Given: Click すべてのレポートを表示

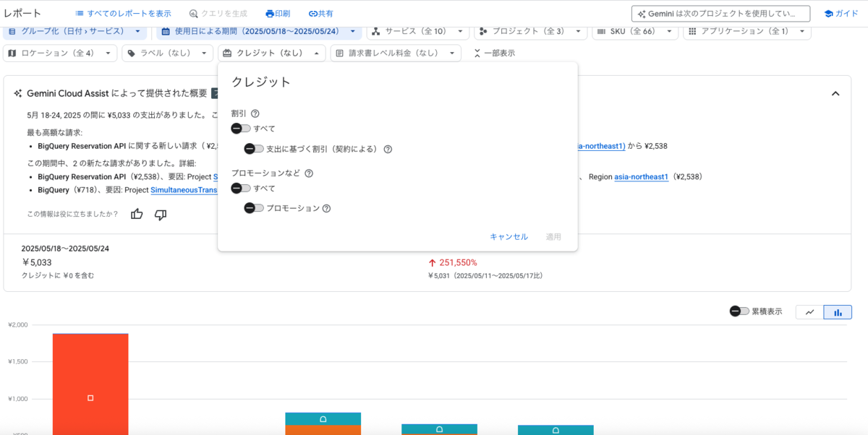Looking at the screenshot, I should pyautogui.click(x=123, y=14).
